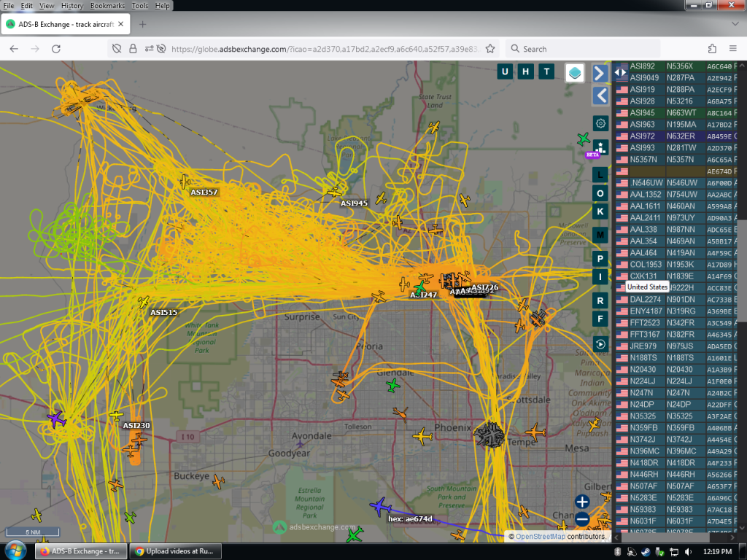
Task: Switch to ADS-B Exchange taskbar item
Action: point(81,551)
